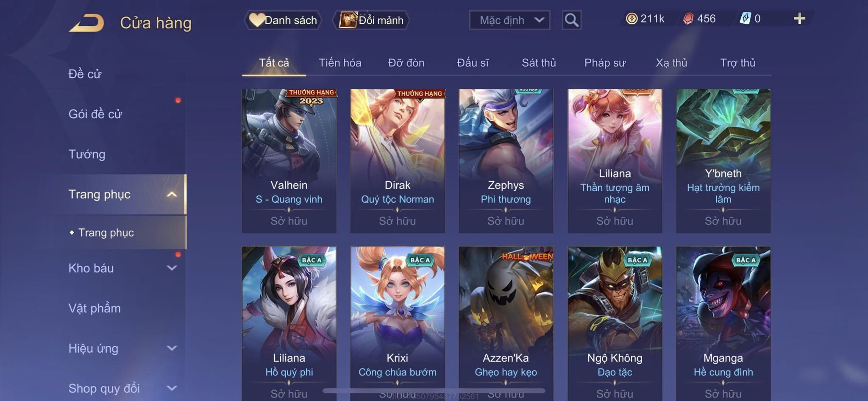Select the Sát thủ filter tab
Screen dimensions: 868x401
pyautogui.click(x=539, y=63)
